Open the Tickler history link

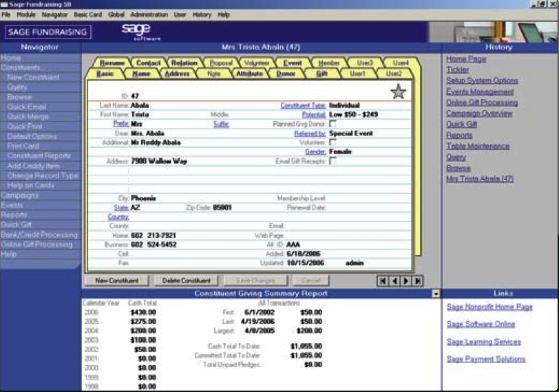click(458, 69)
